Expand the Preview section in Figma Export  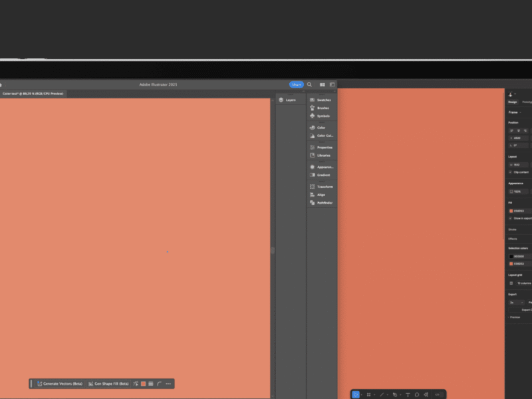pyautogui.click(x=514, y=318)
